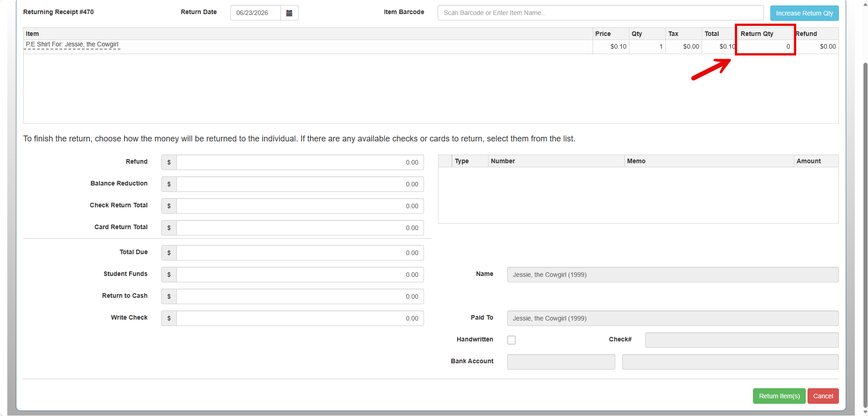Screen dimensions: 868x416
Task: Focus the Item Barcode scan field
Action: coord(600,13)
